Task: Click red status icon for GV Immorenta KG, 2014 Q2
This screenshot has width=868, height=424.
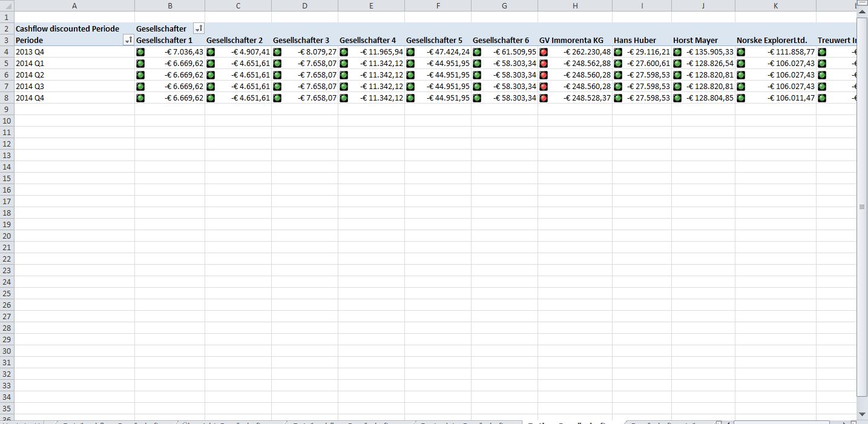Action: coord(544,75)
